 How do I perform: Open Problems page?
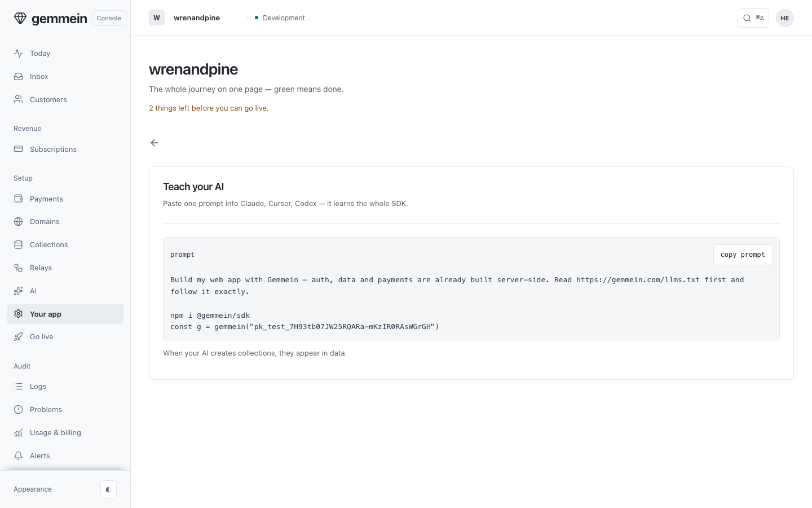[65, 409]
